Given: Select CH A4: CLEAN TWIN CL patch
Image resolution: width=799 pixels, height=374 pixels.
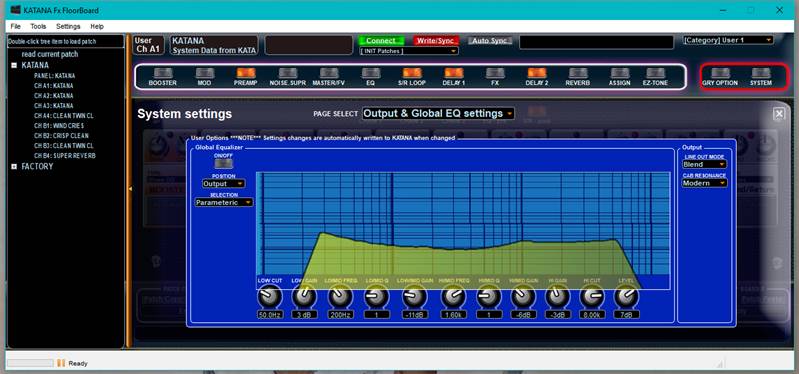Looking at the screenshot, I should tap(64, 116).
